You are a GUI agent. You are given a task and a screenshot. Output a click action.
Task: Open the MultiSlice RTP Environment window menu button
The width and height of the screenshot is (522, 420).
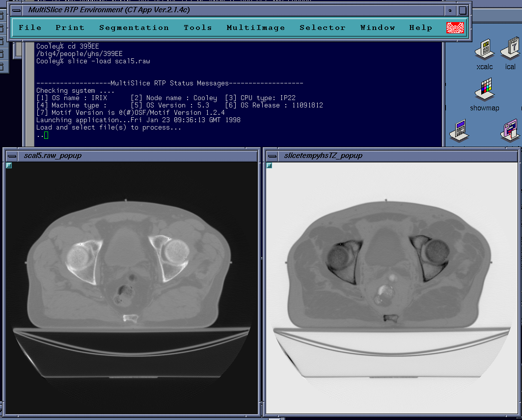pos(16,10)
